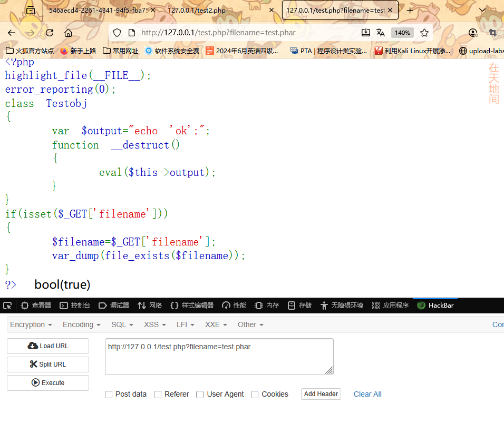Expand the Encryption dropdown menu
Screen dimensions: 504x443
(31, 324)
